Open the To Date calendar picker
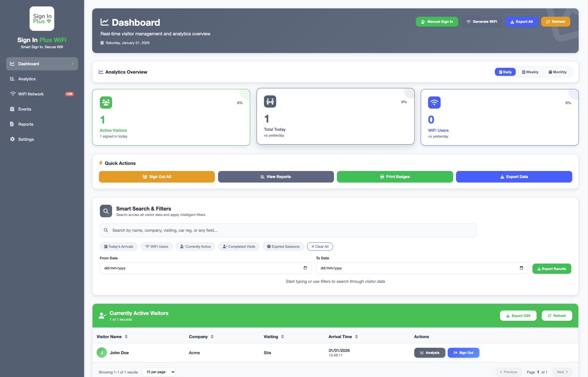This screenshot has width=588, height=377. tap(521, 268)
